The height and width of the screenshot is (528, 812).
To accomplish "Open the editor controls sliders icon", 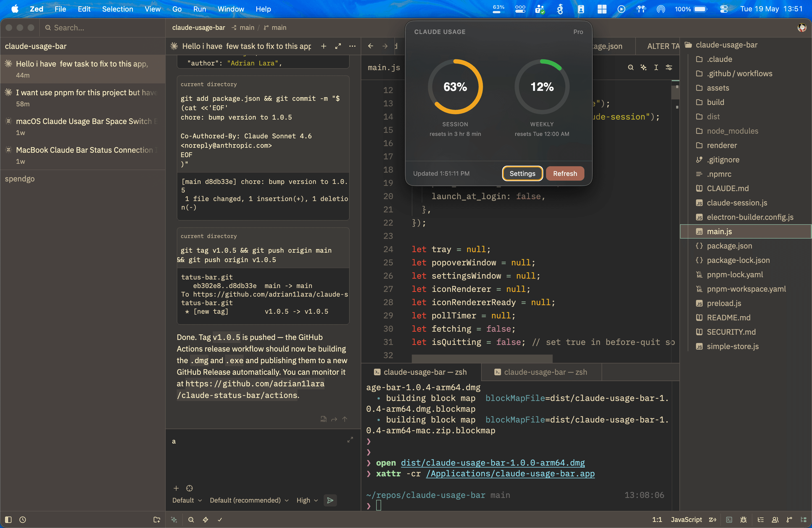I will point(669,68).
